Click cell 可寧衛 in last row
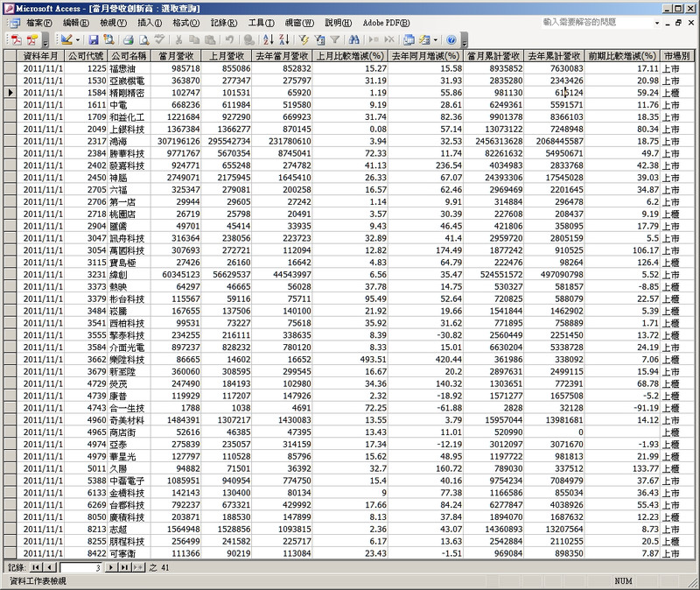 click(x=129, y=553)
